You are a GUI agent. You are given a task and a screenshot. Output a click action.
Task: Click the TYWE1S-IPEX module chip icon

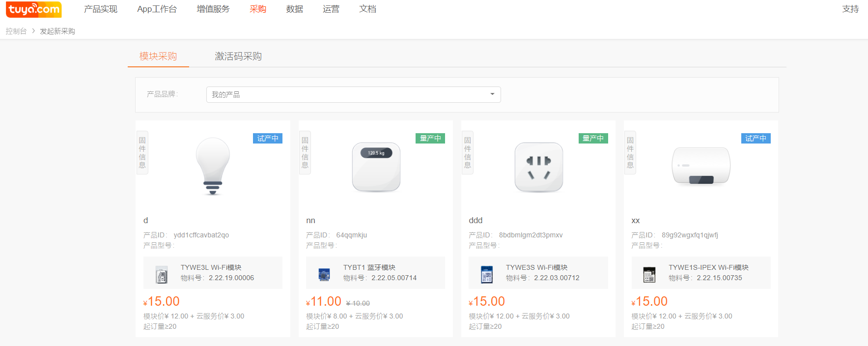649,274
